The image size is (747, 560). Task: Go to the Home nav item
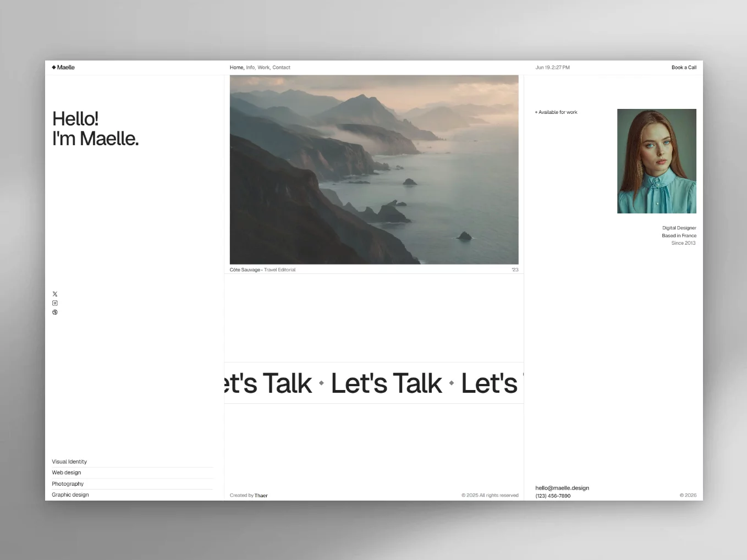point(237,68)
